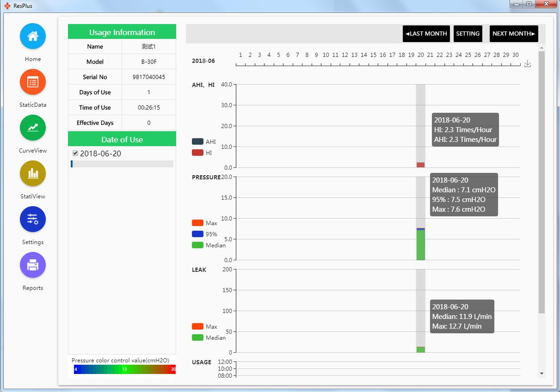Image resolution: width=560 pixels, height=392 pixels.
Task: Uncheck the 2018-06-20 date checkbox
Action: (x=75, y=153)
